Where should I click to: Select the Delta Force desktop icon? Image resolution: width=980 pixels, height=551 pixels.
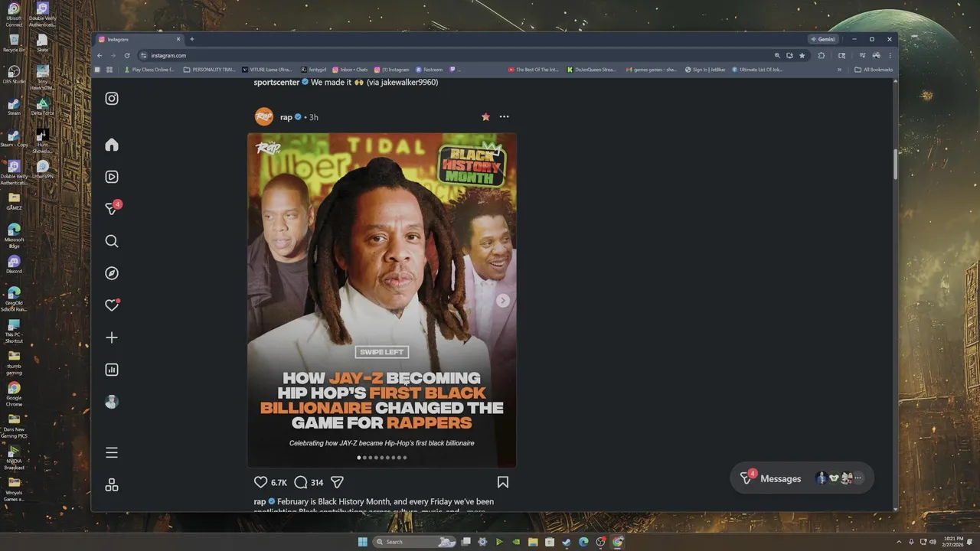click(43, 107)
